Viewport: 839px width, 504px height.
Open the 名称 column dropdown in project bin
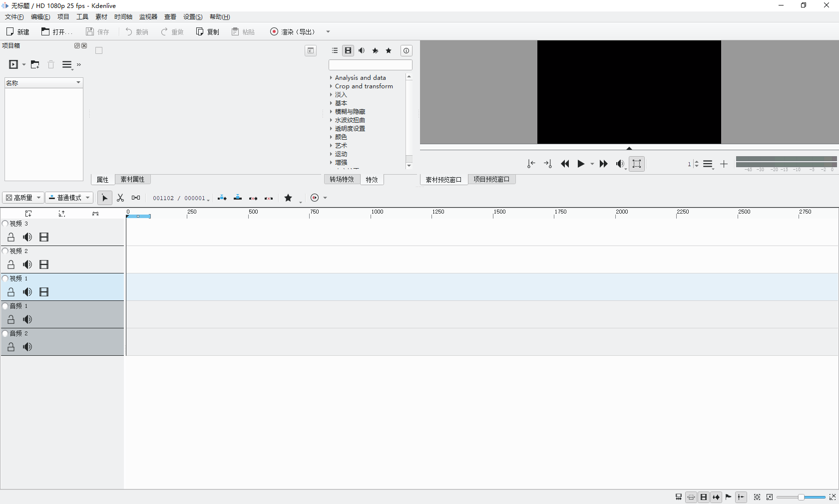(x=78, y=83)
